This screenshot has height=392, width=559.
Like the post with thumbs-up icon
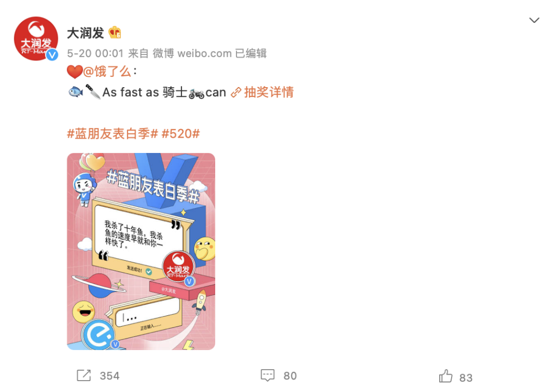[446, 376]
